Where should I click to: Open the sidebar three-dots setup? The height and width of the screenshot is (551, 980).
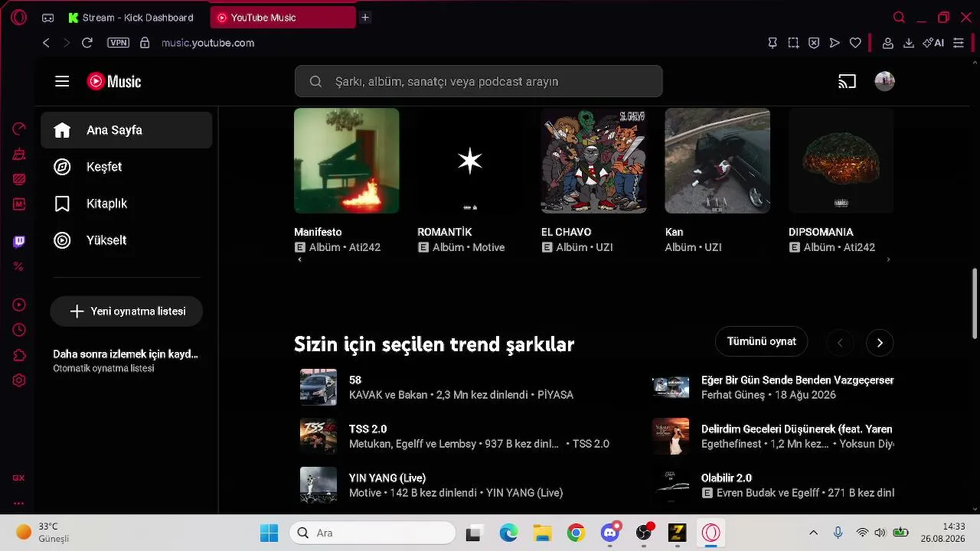[x=18, y=504]
